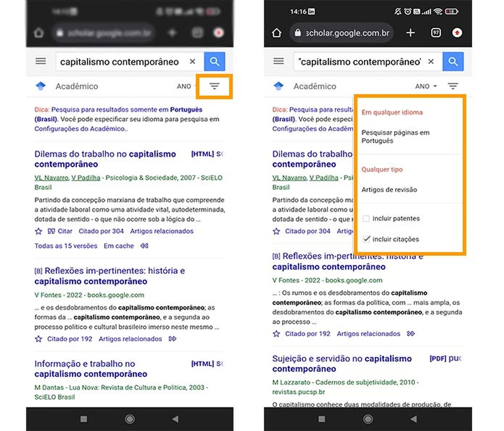The width and height of the screenshot is (504, 431).
Task: Open ANO year dropdown on right phone
Action: [x=426, y=87]
